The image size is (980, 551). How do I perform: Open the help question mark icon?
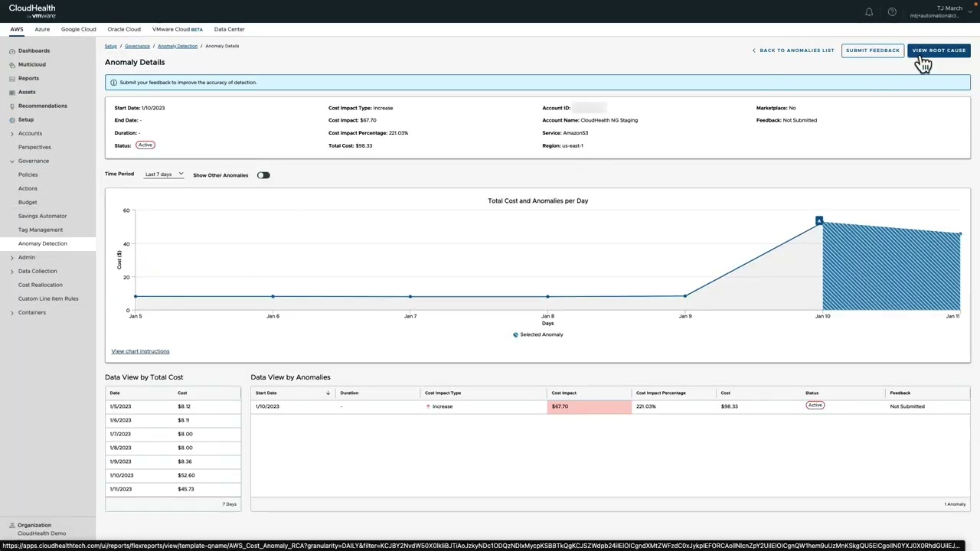click(892, 12)
